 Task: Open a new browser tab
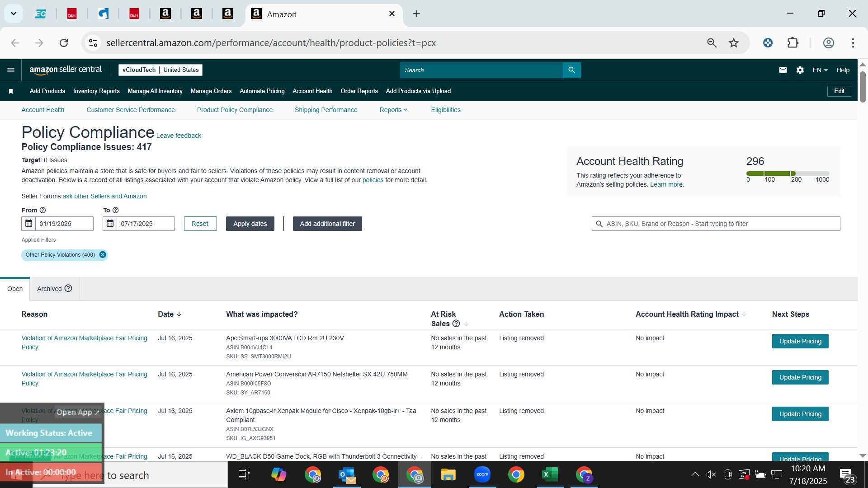click(416, 14)
